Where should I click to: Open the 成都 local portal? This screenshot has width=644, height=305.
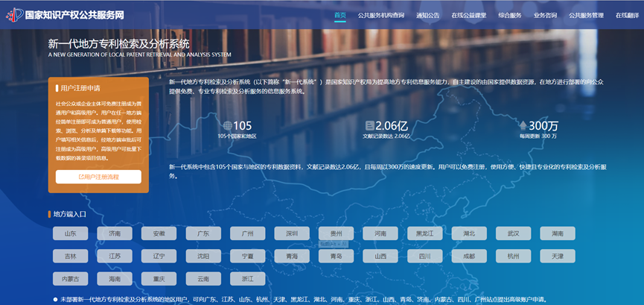pos(469,256)
